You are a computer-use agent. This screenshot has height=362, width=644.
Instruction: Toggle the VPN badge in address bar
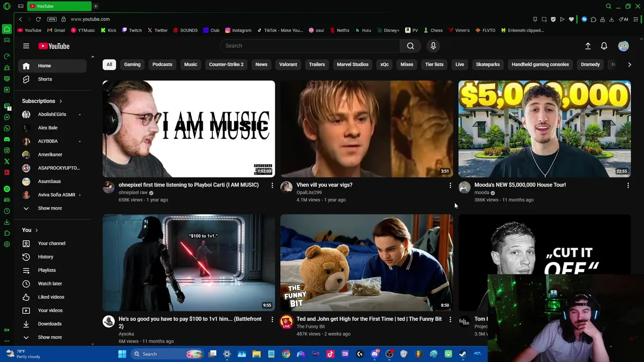(x=52, y=19)
